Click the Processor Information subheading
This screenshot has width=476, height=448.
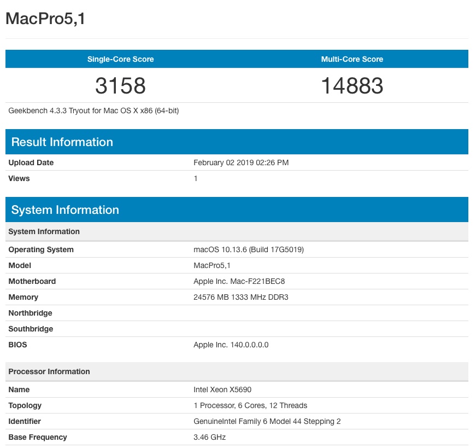[x=237, y=371]
